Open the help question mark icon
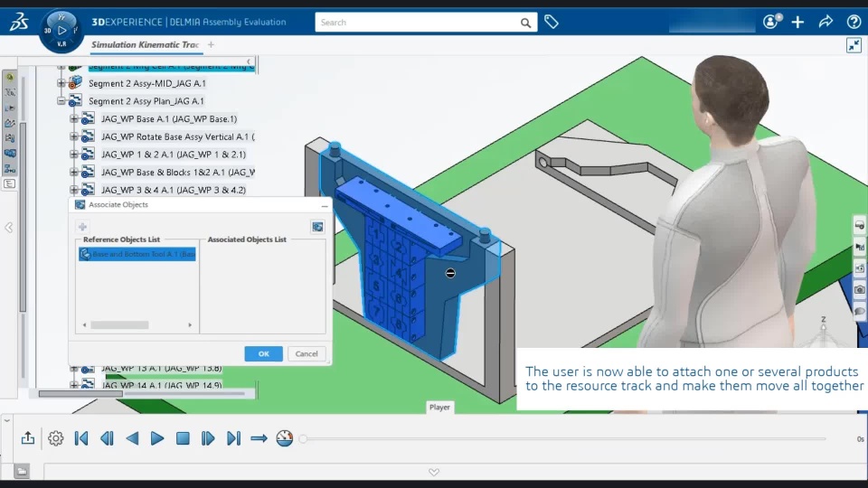 (x=854, y=22)
